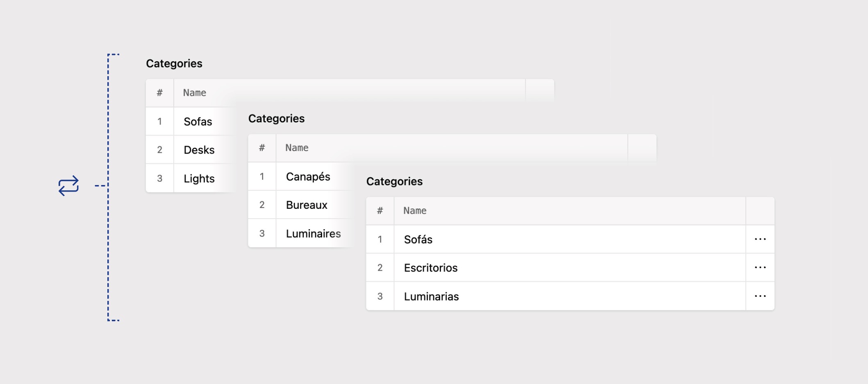Image resolution: width=868 pixels, height=384 pixels.
Task: Select the Sofas row
Action: coord(198,122)
